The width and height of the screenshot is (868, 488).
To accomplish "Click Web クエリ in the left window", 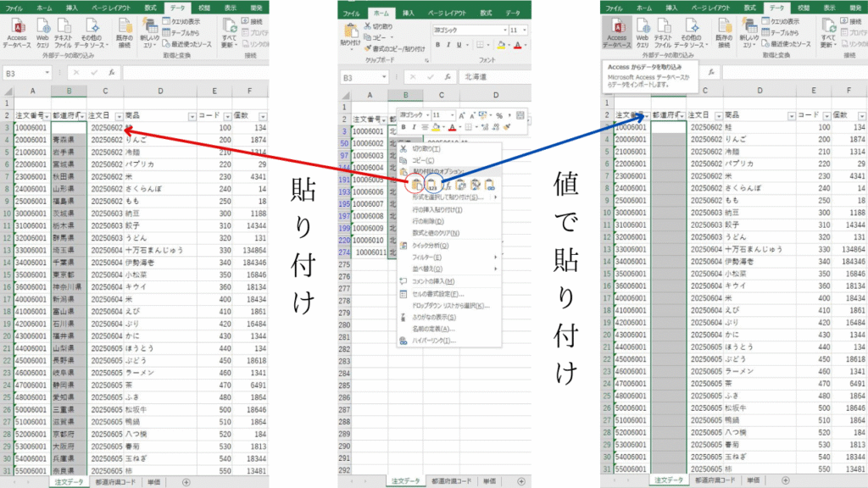I will [42, 33].
